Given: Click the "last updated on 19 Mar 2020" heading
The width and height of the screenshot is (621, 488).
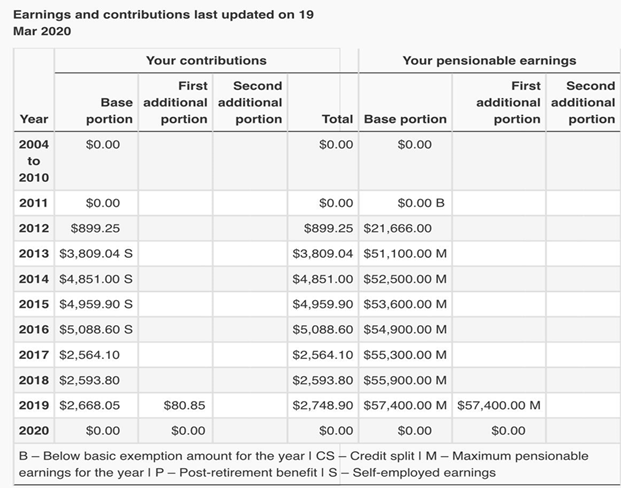Looking at the screenshot, I should click(x=164, y=21).
